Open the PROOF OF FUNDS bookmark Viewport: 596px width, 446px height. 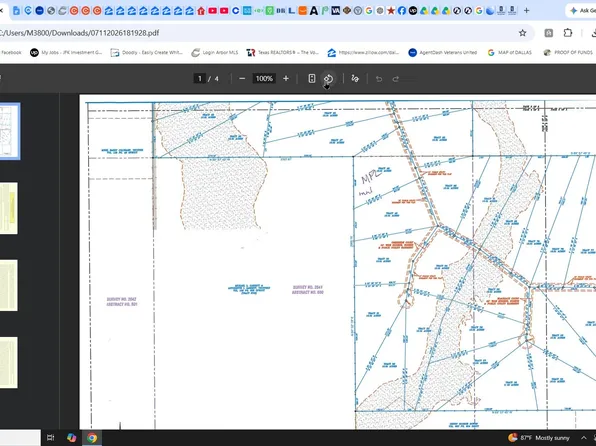click(x=568, y=52)
